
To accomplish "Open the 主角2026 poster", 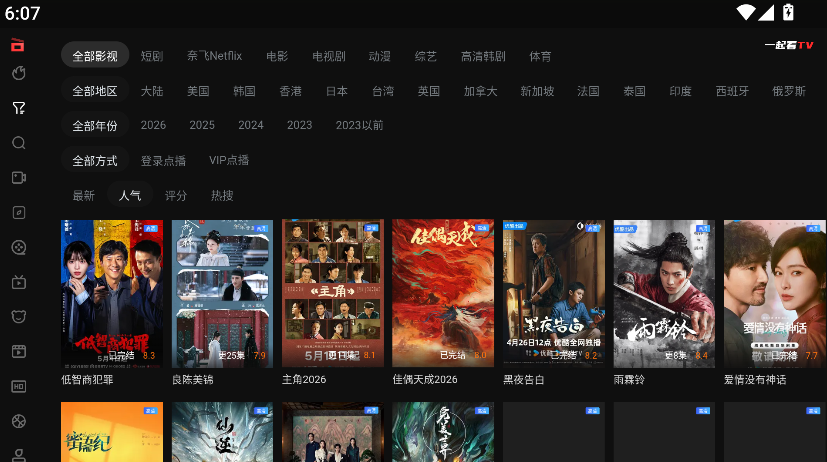I will (x=333, y=293).
